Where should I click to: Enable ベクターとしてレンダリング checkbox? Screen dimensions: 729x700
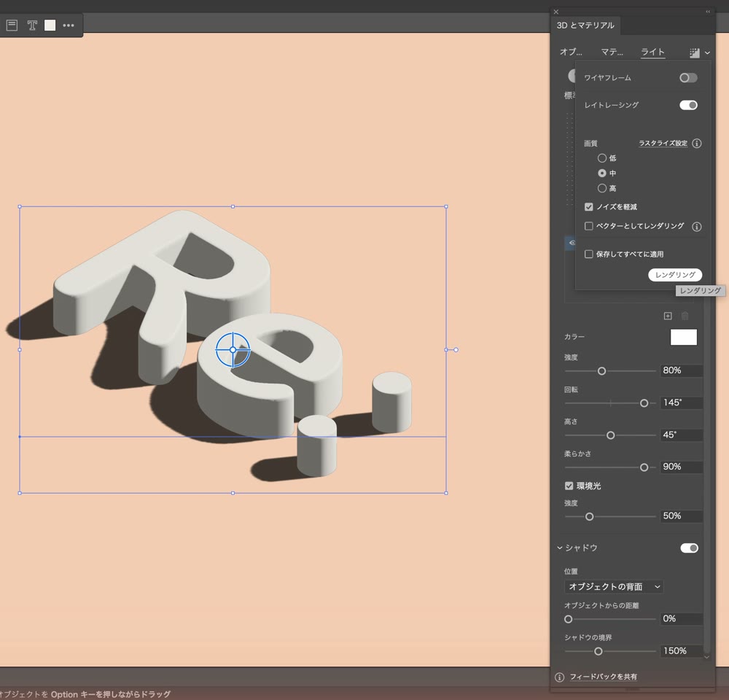click(x=588, y=226)
